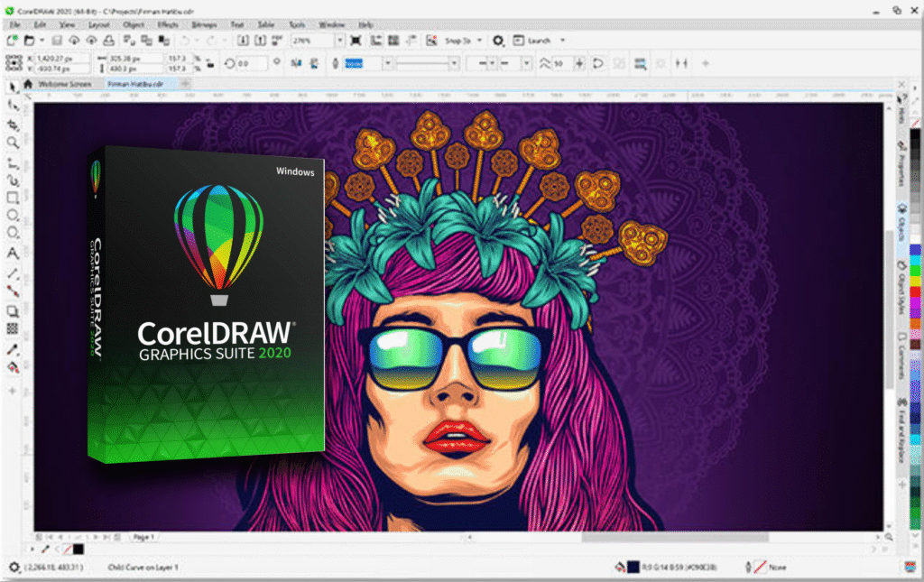Open the Objects docker tab
The image size is (924, 582).
(901, 223)
